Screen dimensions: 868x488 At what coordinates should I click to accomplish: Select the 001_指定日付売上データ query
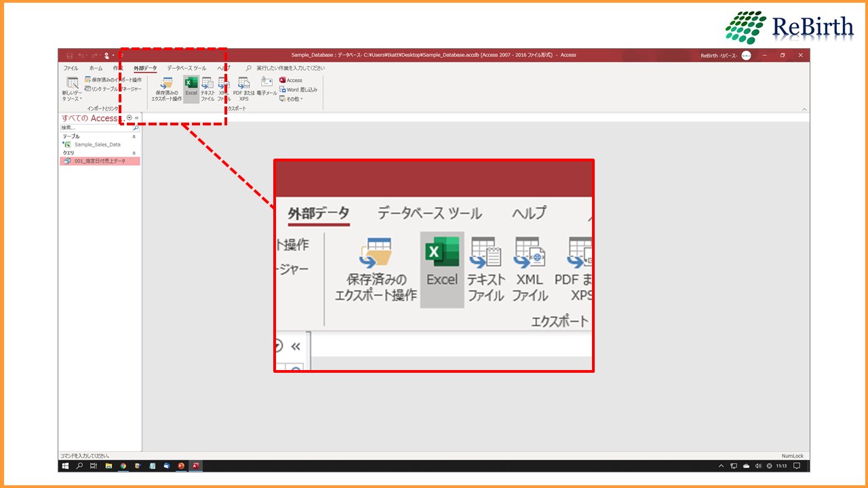[100, 161]
